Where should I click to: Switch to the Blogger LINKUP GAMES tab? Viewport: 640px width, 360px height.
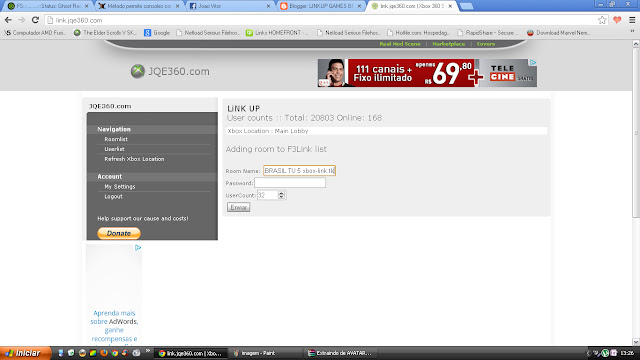[321, 6]
